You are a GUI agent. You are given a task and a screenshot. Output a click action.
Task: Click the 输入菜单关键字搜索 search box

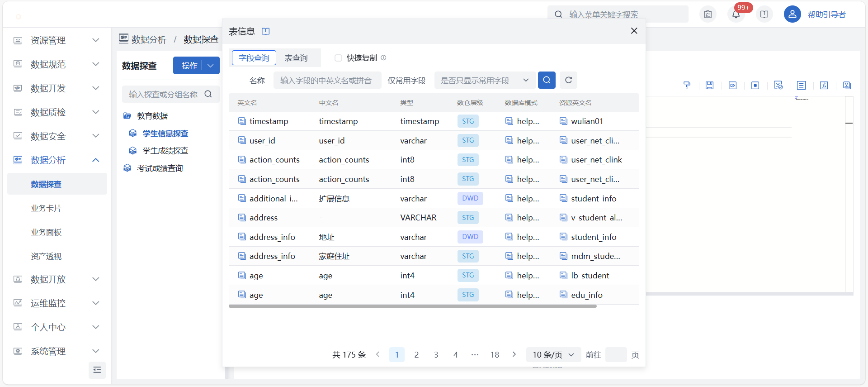[618, 14]
